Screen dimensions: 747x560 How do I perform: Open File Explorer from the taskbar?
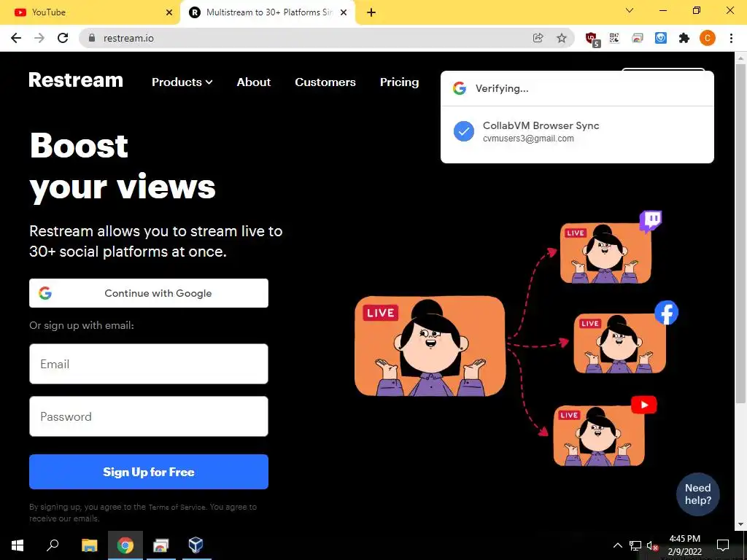tap(89, 545)
